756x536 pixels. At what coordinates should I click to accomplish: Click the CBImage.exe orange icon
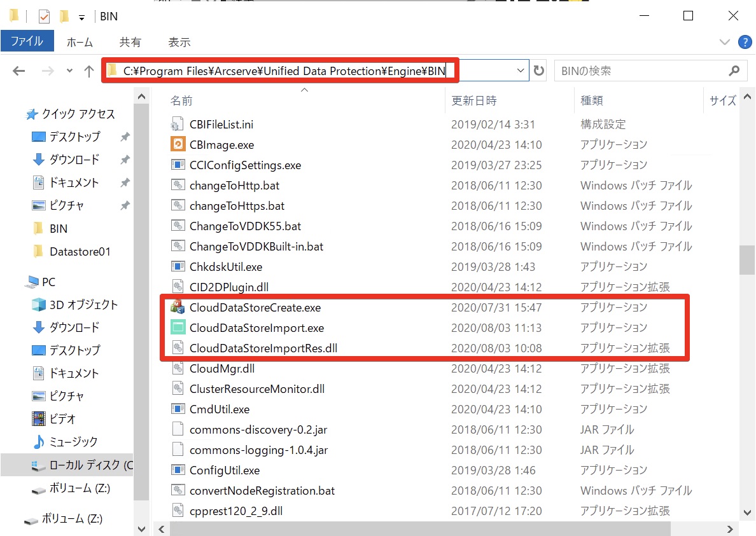178,144
